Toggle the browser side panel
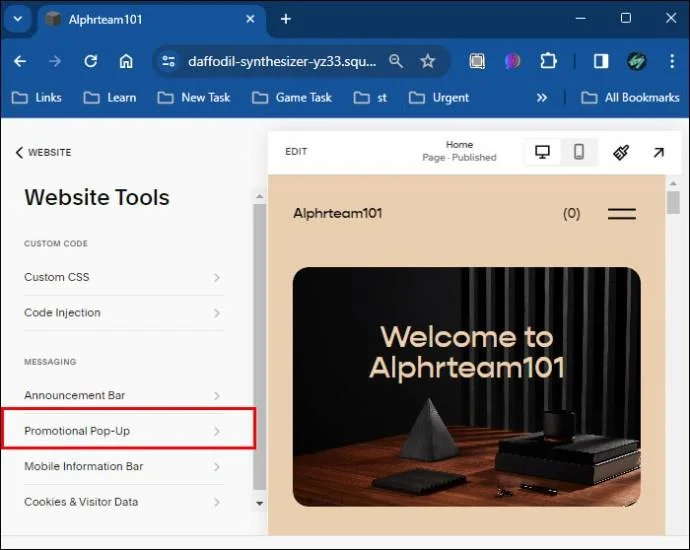Image resolution: width=690 pixels, height=550 pixels. click(x=601, y=61)
